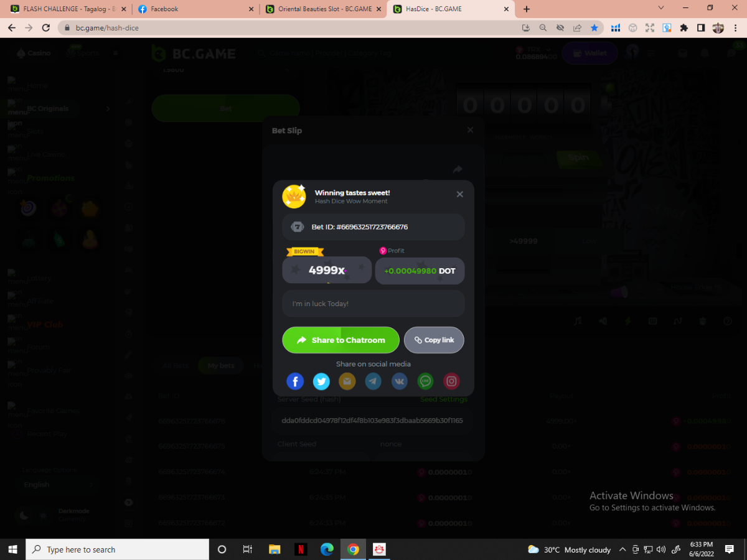Switch to Oriental Beauties Slot tab
Viewport: 747px width, 560px height.
coord(322,9)
